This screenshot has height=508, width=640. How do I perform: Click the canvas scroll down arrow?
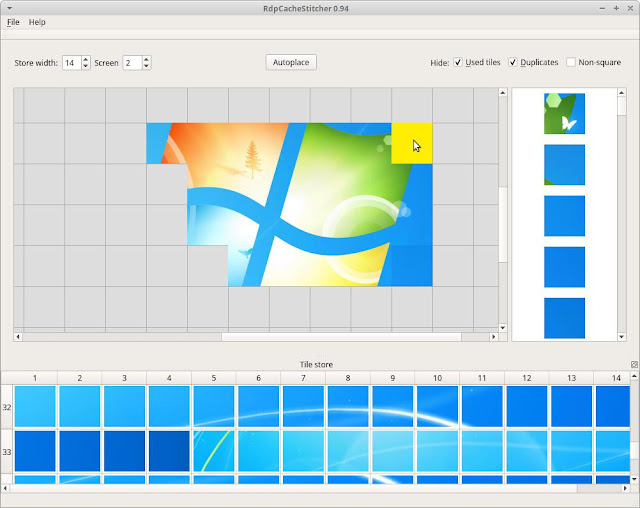(x=503, y=328)
